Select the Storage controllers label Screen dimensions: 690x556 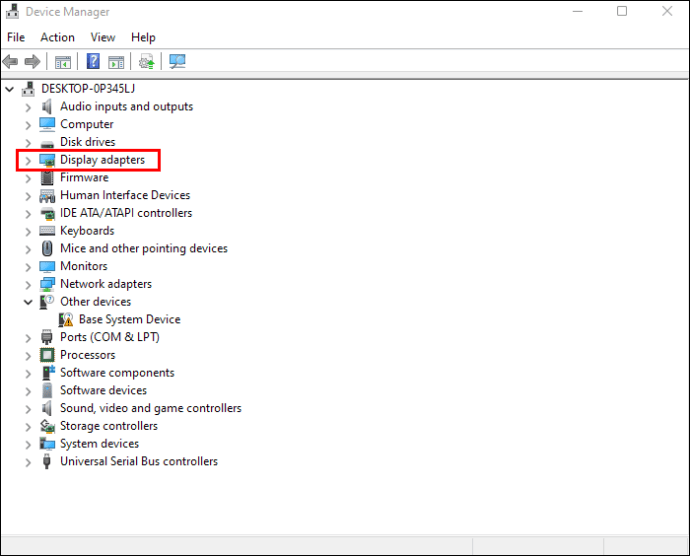109,426
